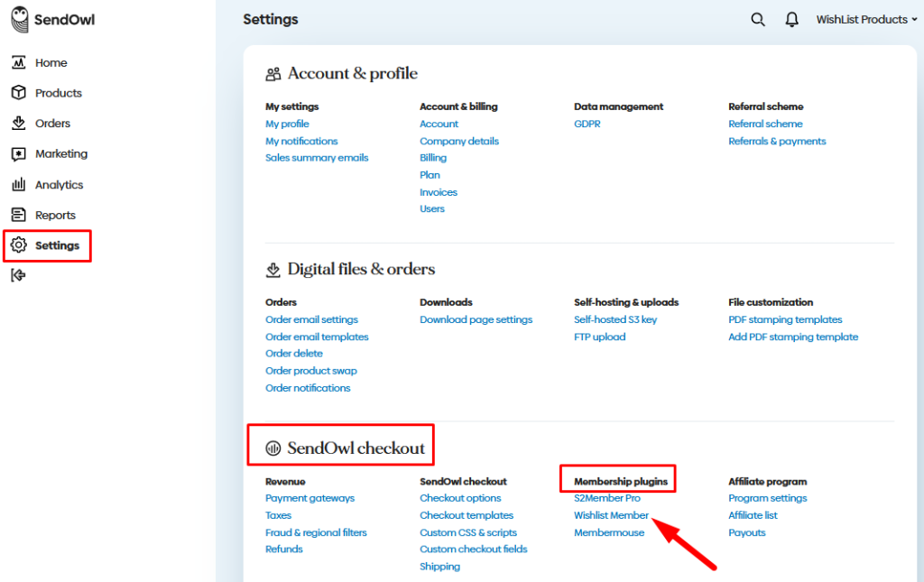Image resolution: width=924 pixels, height=582 pixels.
Task: Click the SendOwl owl logo
Action: point(20,20)
